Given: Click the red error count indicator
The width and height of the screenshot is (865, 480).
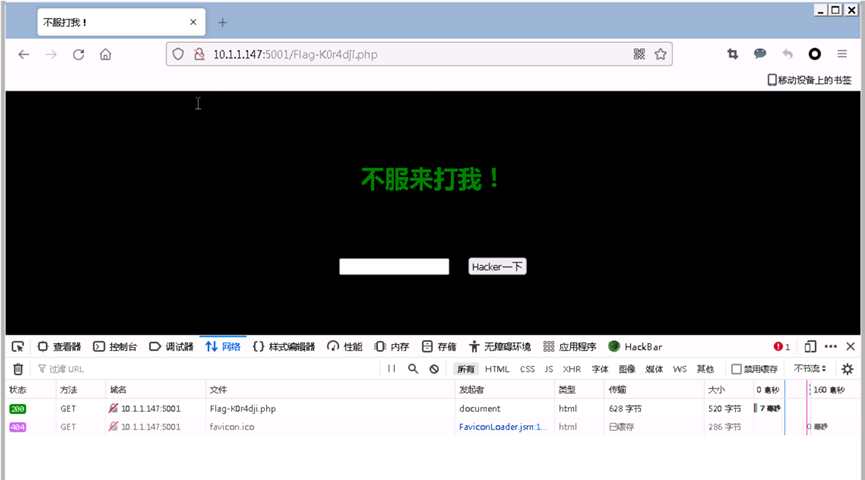Looking at the screenshot, I should click(x=782, y=346).
